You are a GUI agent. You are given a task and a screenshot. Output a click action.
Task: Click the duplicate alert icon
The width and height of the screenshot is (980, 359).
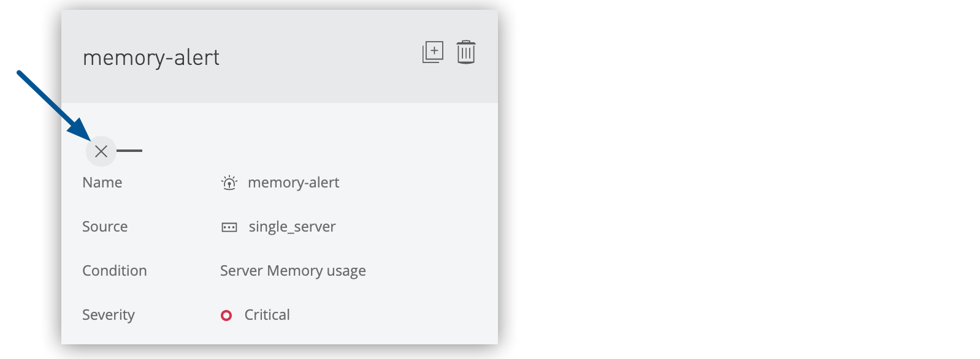point(432,52)
